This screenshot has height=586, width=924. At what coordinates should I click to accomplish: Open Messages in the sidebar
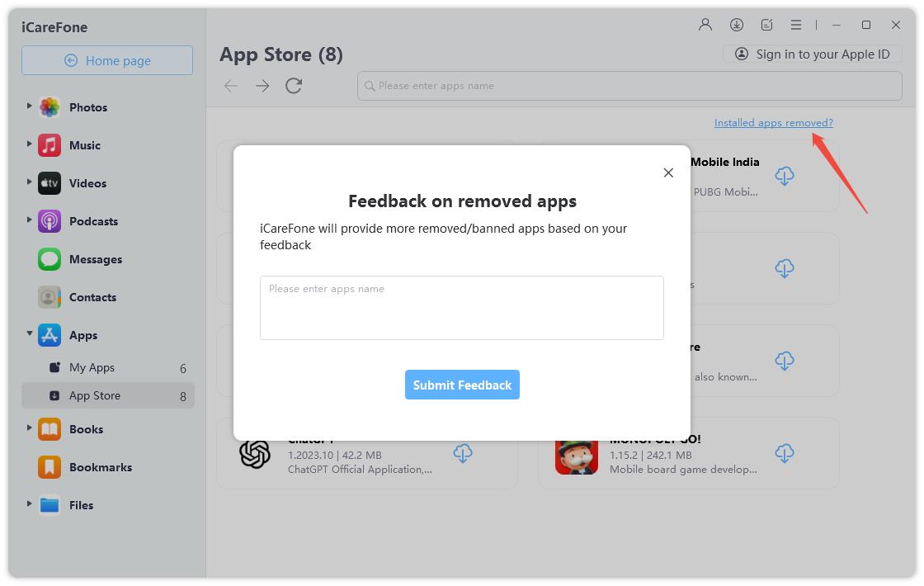95,259
